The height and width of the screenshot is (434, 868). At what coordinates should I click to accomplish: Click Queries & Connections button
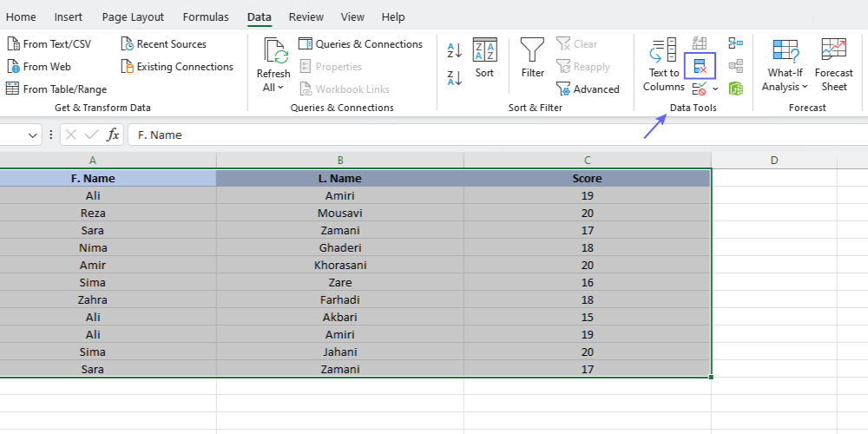click(x=360, y=44)
